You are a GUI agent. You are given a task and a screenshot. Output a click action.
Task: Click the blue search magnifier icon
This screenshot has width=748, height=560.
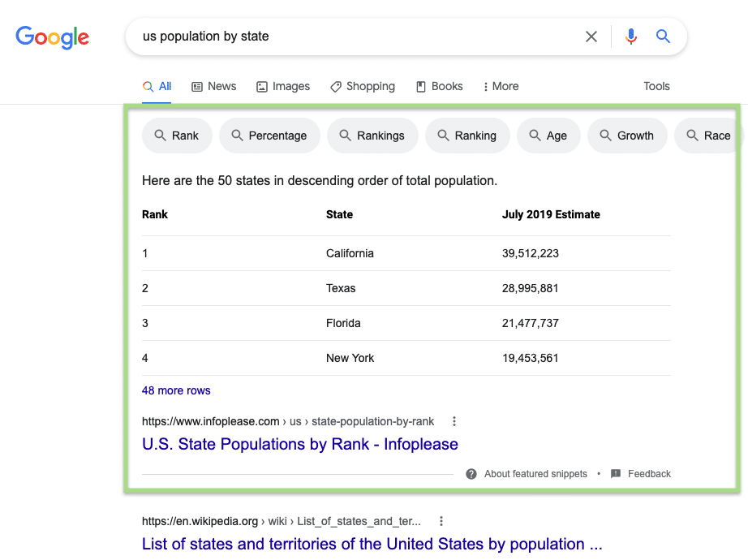[663, 37]
